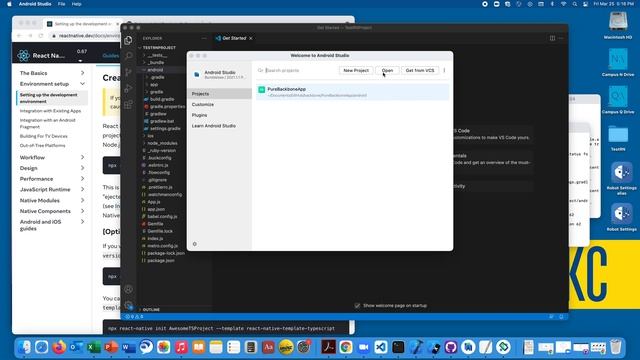Image resolution: width=640 pixels, height=360 pixels.
Task: Switch to the Get Started tab in VS Code
Action: click(233, 38)
